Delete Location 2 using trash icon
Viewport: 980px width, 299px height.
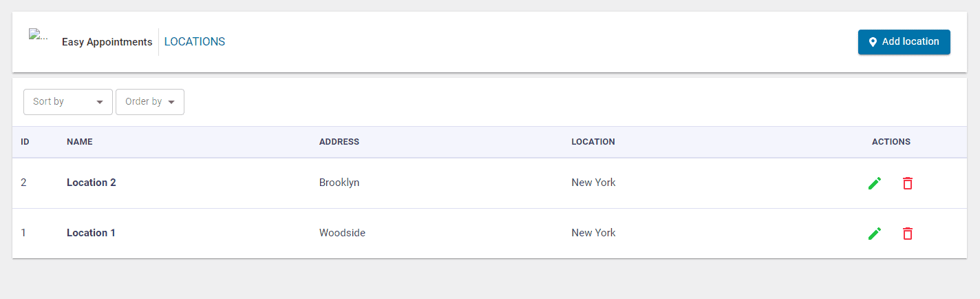click(908, 183)
